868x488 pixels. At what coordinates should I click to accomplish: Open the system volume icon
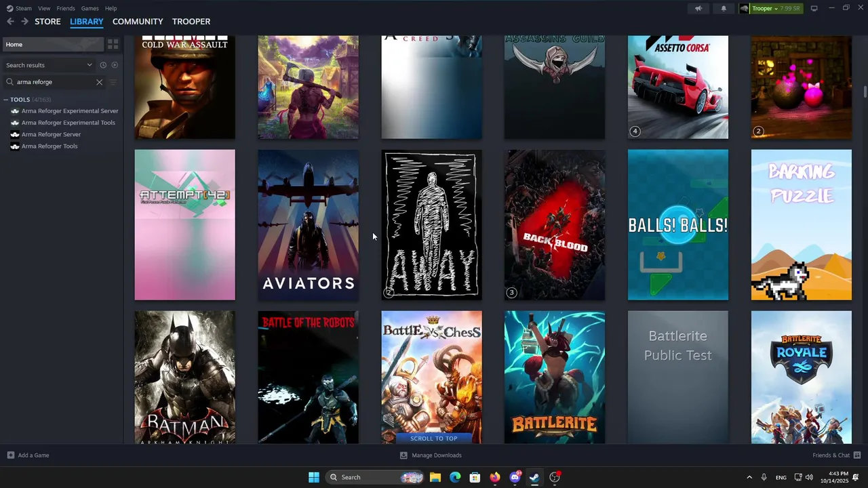[x=809, y=477]
